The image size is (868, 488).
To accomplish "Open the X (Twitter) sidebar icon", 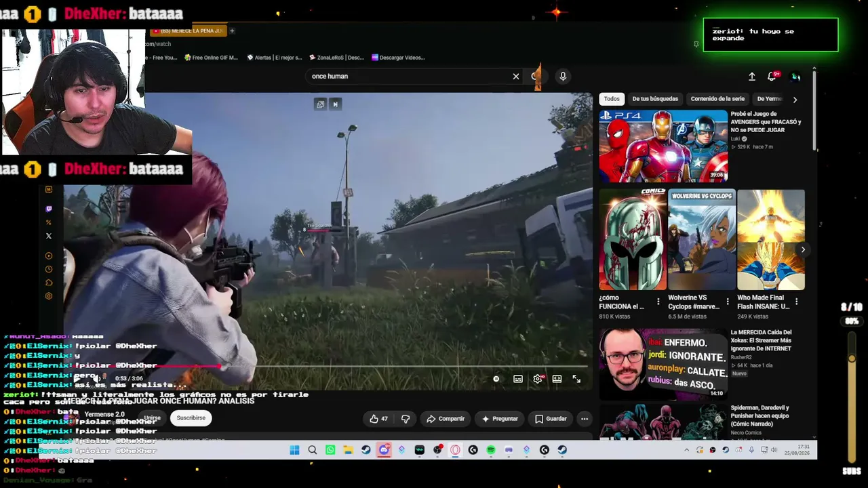I will [x=48, y=236].
